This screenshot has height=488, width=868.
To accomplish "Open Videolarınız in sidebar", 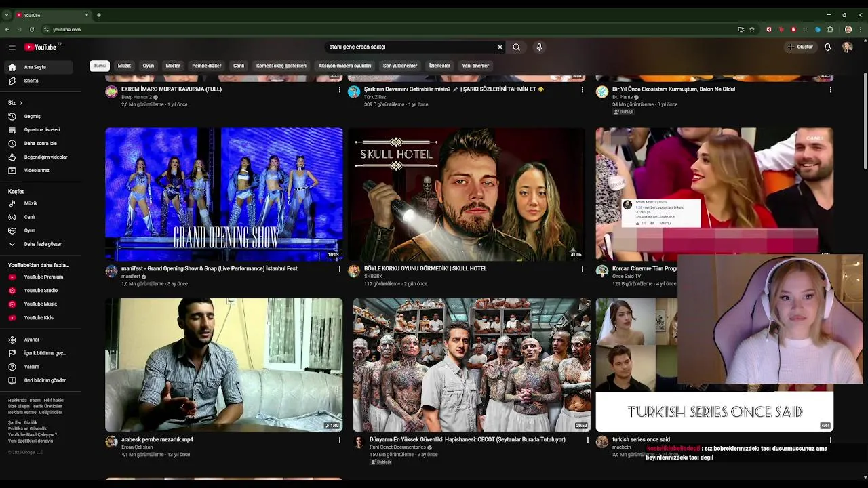I will 39,170.
